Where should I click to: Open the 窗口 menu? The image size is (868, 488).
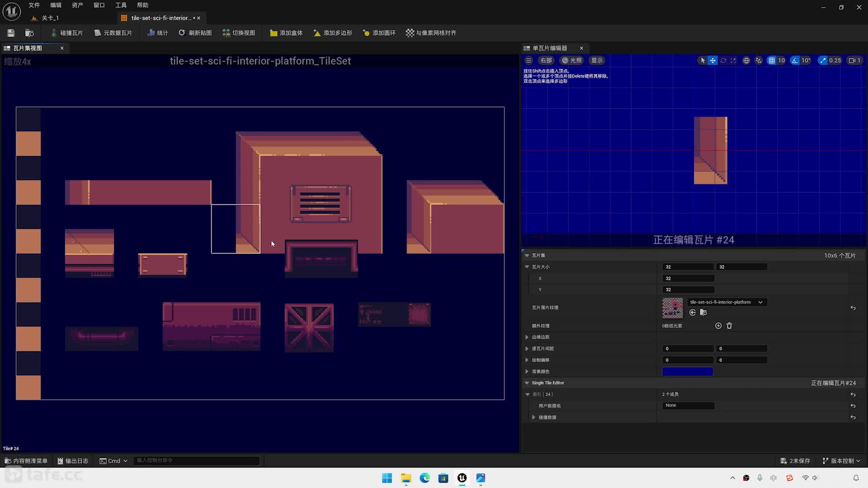99,5
